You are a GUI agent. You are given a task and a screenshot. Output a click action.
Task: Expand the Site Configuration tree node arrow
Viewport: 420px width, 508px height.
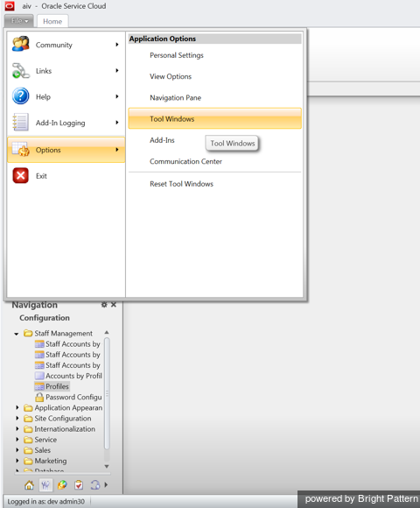[17, 419]
